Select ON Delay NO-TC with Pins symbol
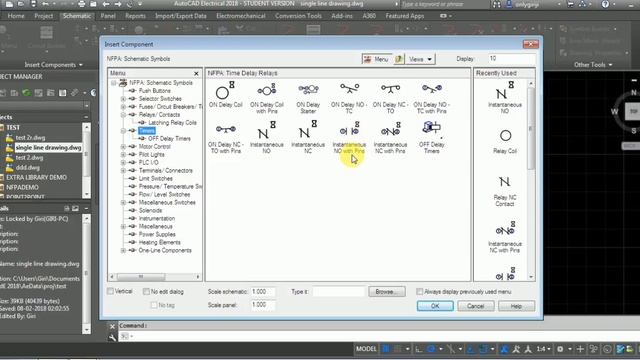This screenshot has height=360, width=640. [431, 97]
